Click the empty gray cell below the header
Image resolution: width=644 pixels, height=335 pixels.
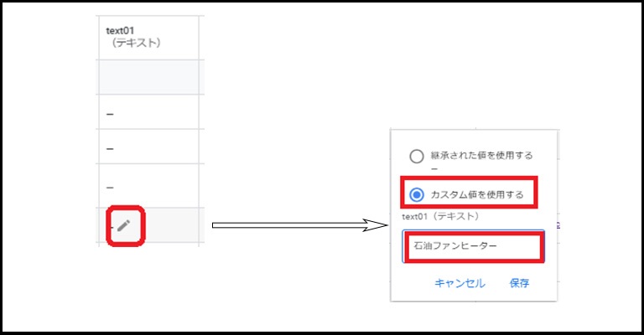[148, 76]
